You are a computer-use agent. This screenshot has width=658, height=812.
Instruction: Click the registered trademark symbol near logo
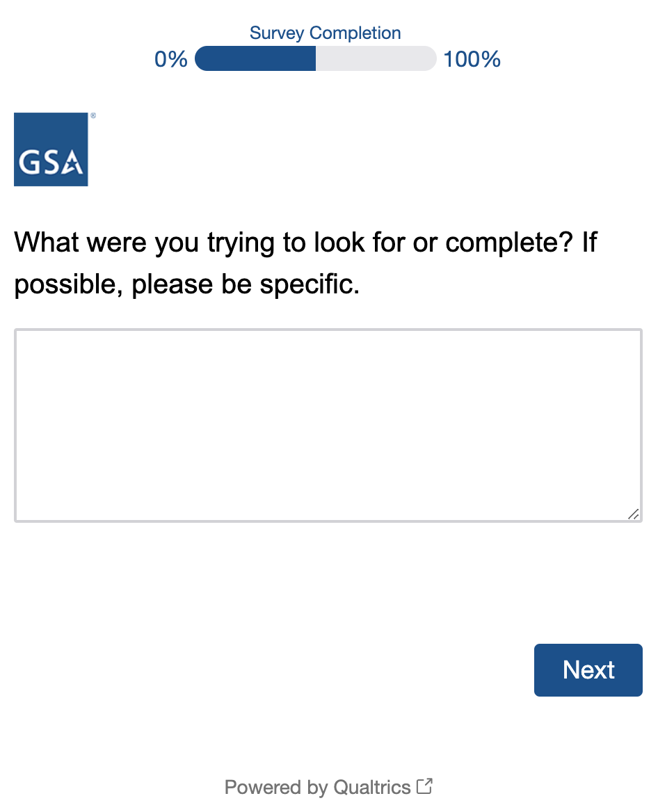pos(93,116)
